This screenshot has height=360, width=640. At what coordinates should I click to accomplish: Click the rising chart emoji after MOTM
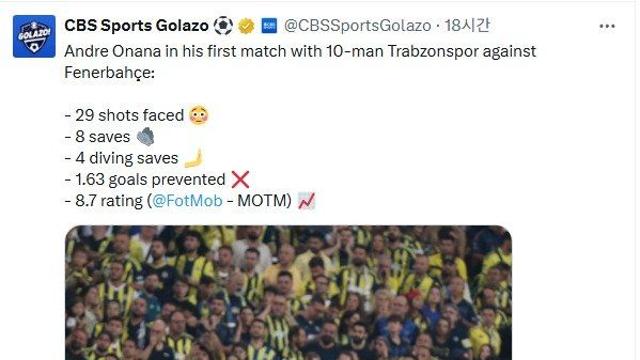(x=306, y=201)
